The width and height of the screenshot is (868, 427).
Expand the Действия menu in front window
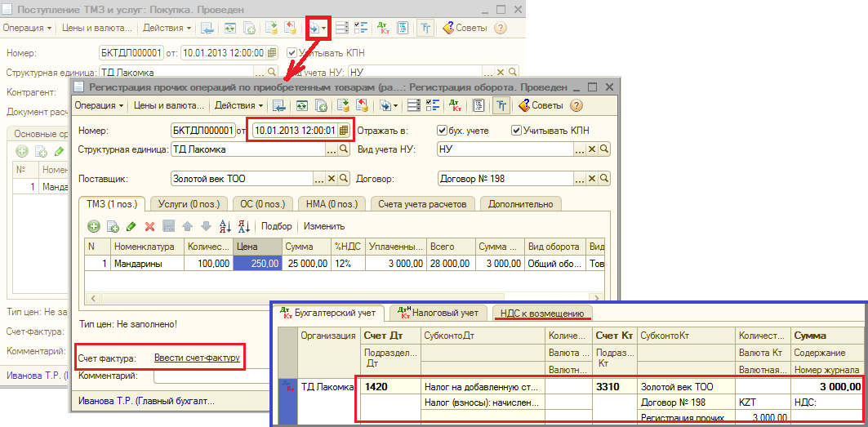238,105
